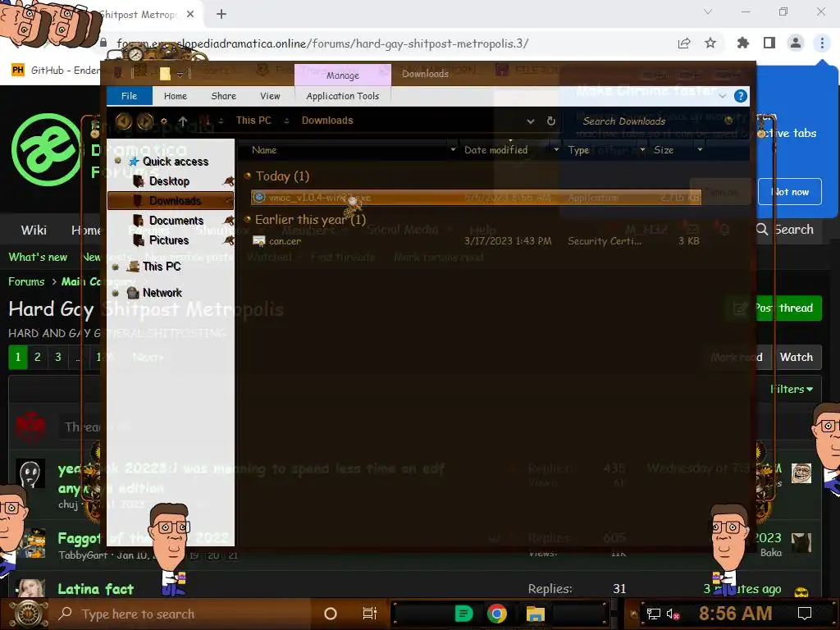Click the Search Downloads field
The height and width of the screenshot is (630, 840).
[654, 121]
